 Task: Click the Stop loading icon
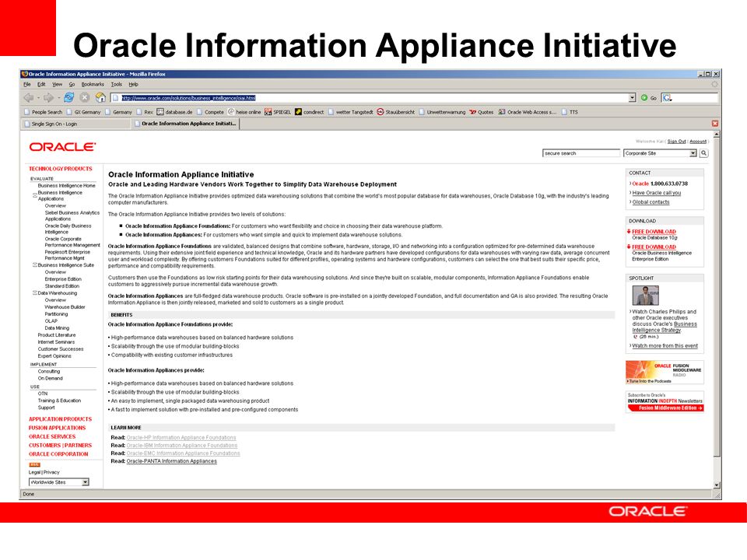click(85, 98)
